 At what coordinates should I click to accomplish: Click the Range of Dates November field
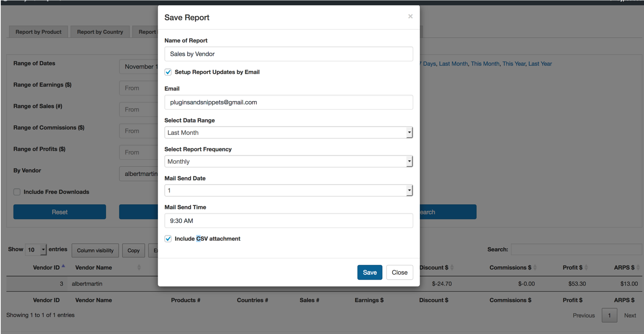pyautogui.click(x=139, y=67)
